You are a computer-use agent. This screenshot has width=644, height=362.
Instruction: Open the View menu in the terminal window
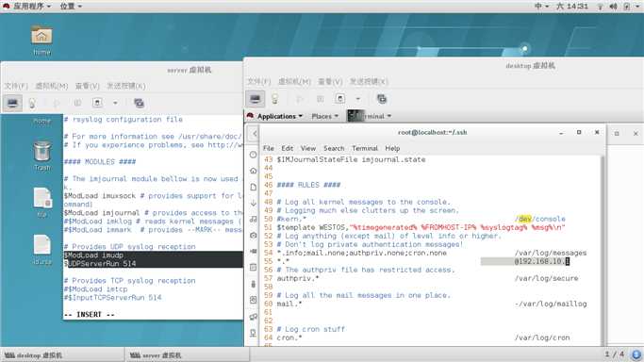(x=308, y=148)
